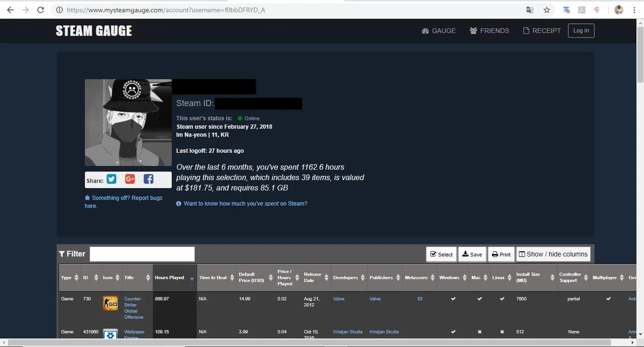Sort by Price / Hours Played column
Viewport: 644px width, 347px height.
point(288,278)
